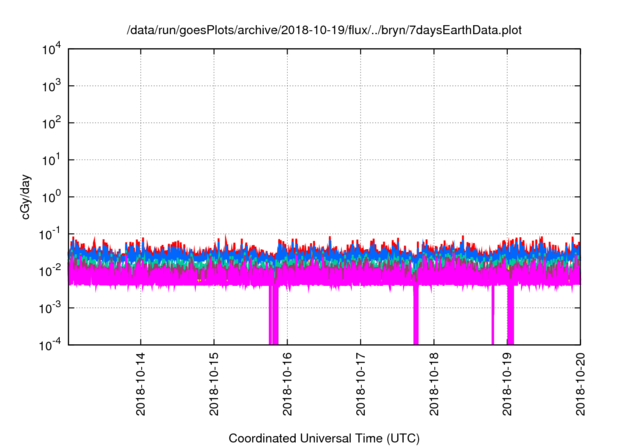
Task: Select the 2018-10-15 date label
Action: [214, 384]
